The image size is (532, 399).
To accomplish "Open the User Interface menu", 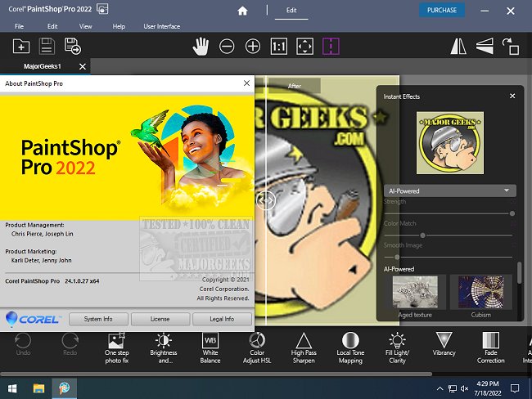I will 161,26.
